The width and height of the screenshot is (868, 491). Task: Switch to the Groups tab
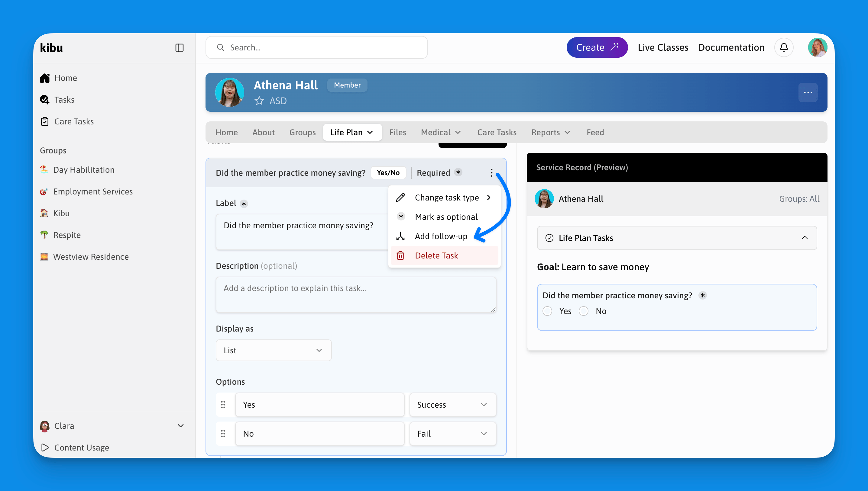click(303, 132)
